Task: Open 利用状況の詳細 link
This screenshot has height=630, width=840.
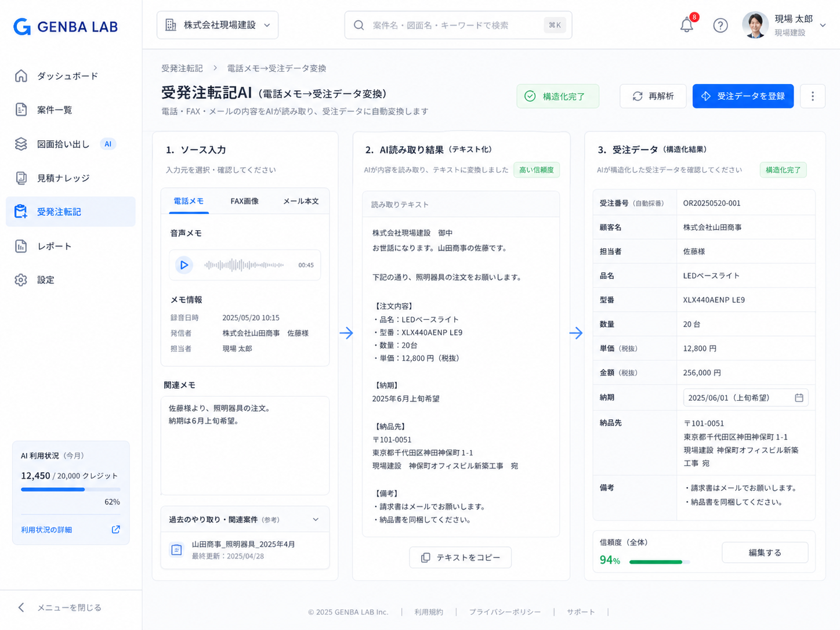Action: (46, 530)
